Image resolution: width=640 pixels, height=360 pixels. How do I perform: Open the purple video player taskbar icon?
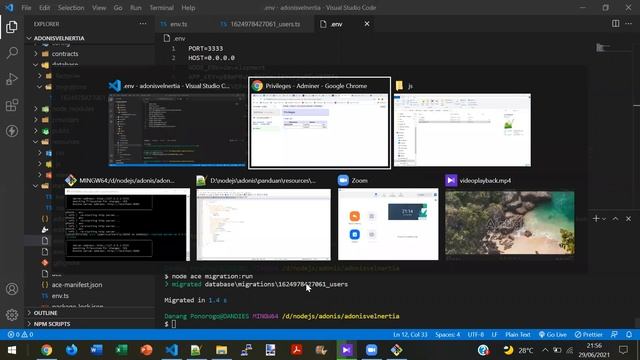[x=346, y=350]
